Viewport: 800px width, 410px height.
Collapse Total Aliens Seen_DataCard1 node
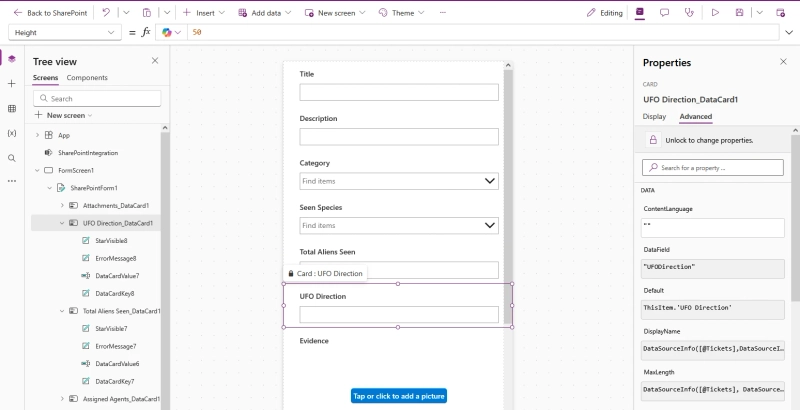click(x=62, y=311)
